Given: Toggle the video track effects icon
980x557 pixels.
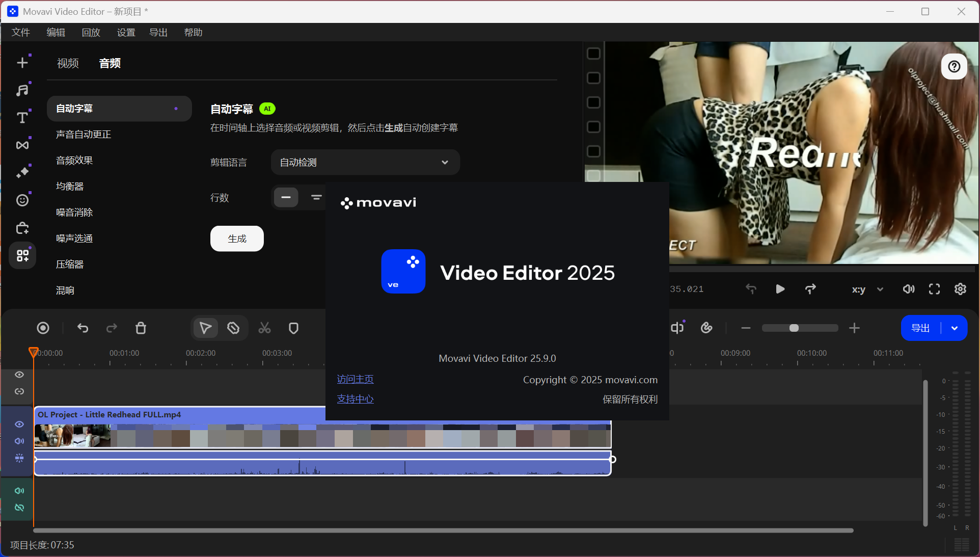Looking at the screenshot, I should 19,458.
